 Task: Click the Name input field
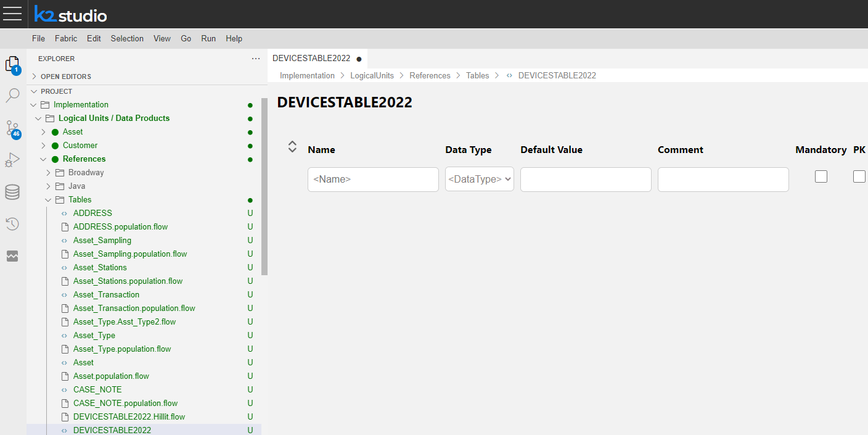pyautogui.click(x=373, y=180)
